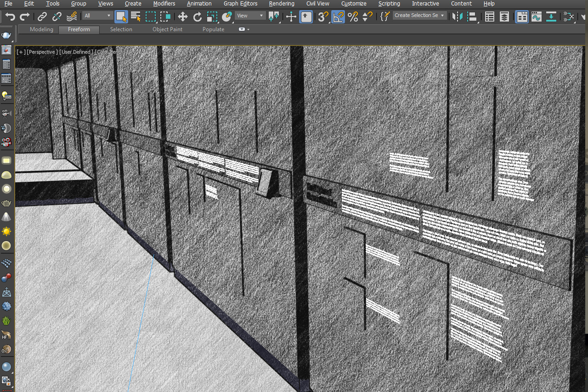Click the Use Pivot Point Center icon
Screen dimensions: 588x392
[x=274, y=17]
